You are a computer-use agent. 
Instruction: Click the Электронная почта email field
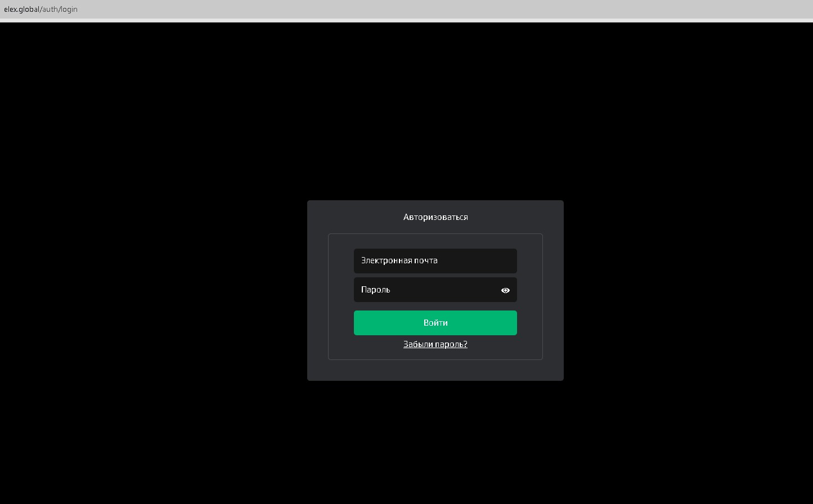(435, 261)
